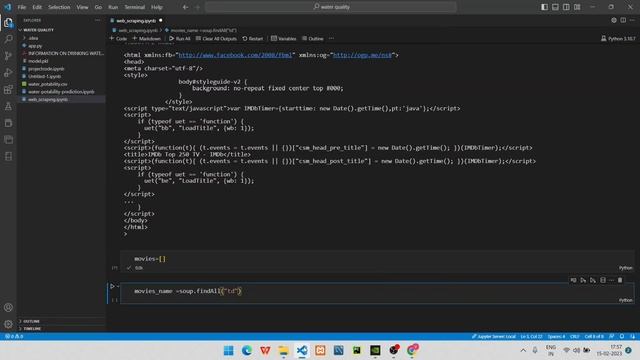The height and width of the screenshot is (360, 640).
Task: Go back with the navigation arrow
Action: click(x=185, y=7)
